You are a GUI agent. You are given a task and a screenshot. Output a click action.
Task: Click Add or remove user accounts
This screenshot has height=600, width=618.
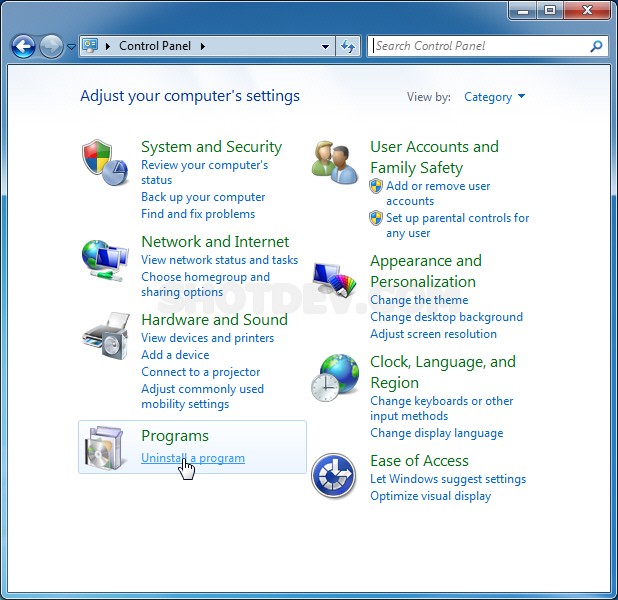[x=438, y=193]
